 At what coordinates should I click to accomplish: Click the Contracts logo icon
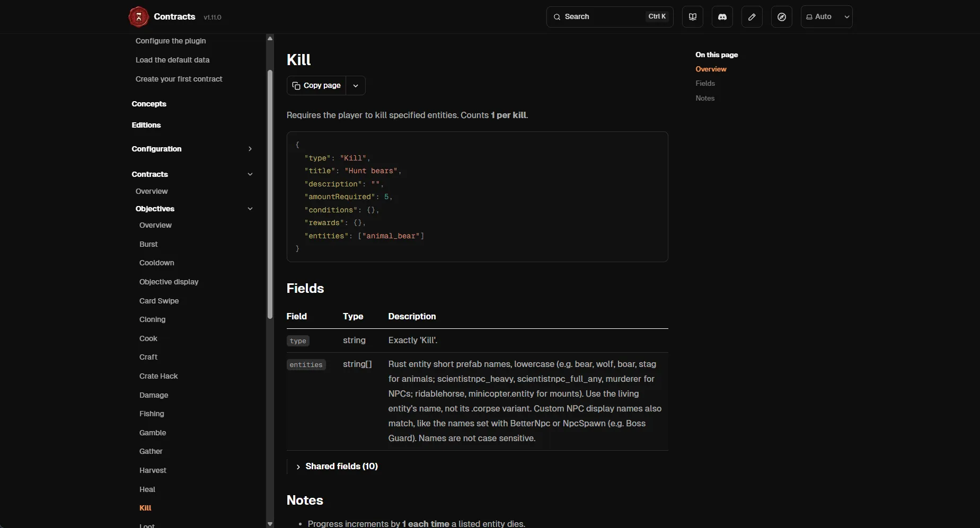(x=139, y=17)
